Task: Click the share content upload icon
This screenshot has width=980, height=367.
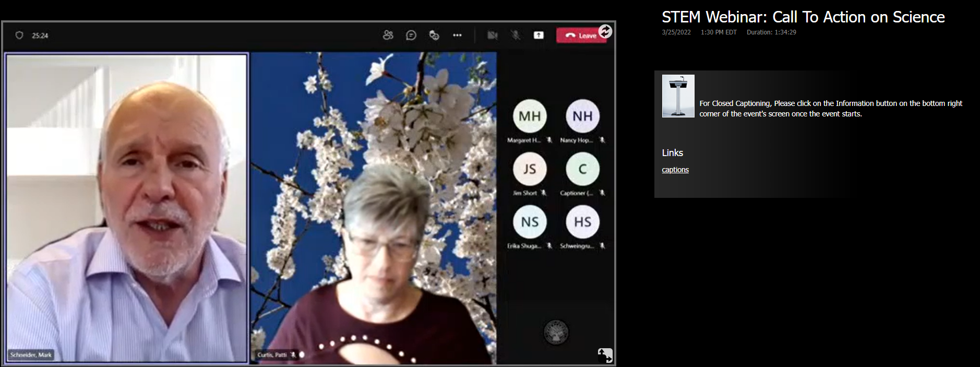Action: (x=539, y=35)
